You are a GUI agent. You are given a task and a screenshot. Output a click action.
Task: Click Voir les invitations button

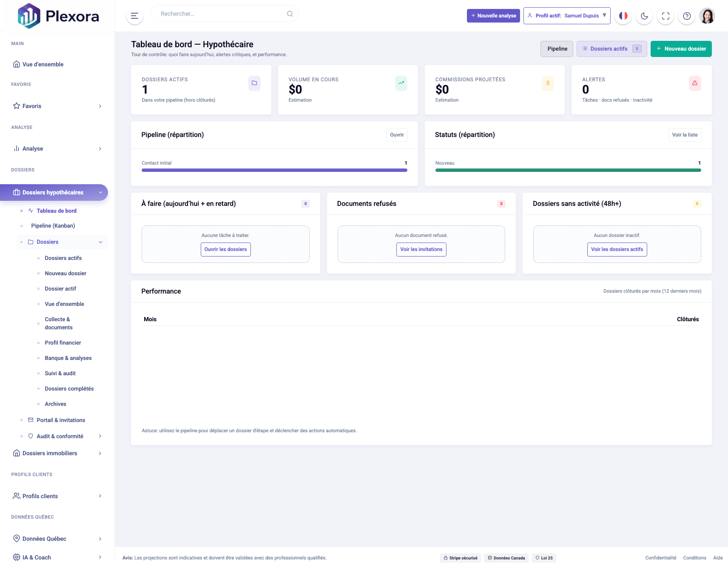[421, 249]
